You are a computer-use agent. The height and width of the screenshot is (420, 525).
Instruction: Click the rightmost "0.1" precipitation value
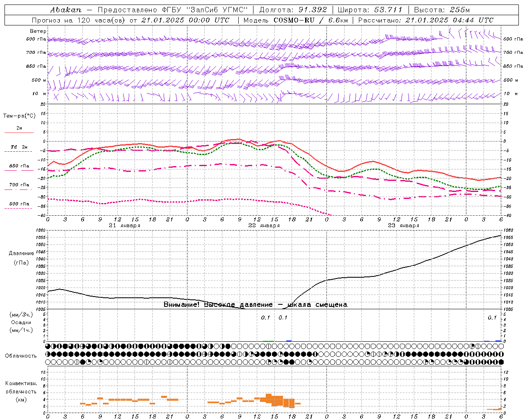[492, 318]
